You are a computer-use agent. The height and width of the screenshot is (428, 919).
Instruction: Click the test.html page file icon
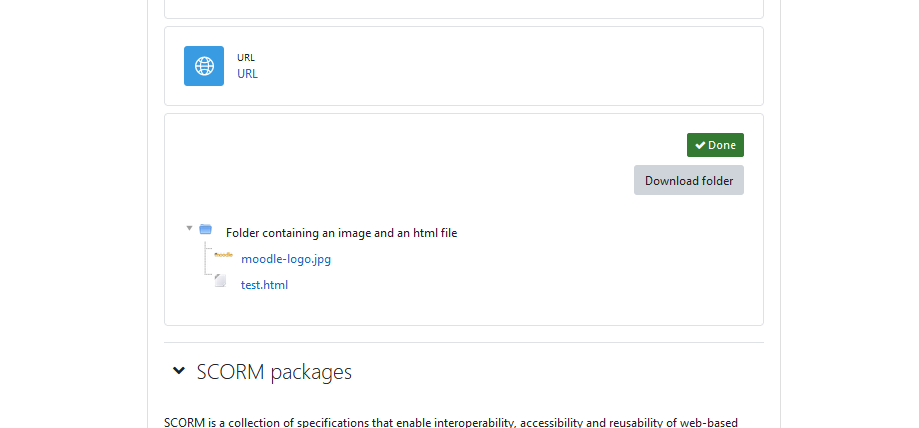point(220,281)
